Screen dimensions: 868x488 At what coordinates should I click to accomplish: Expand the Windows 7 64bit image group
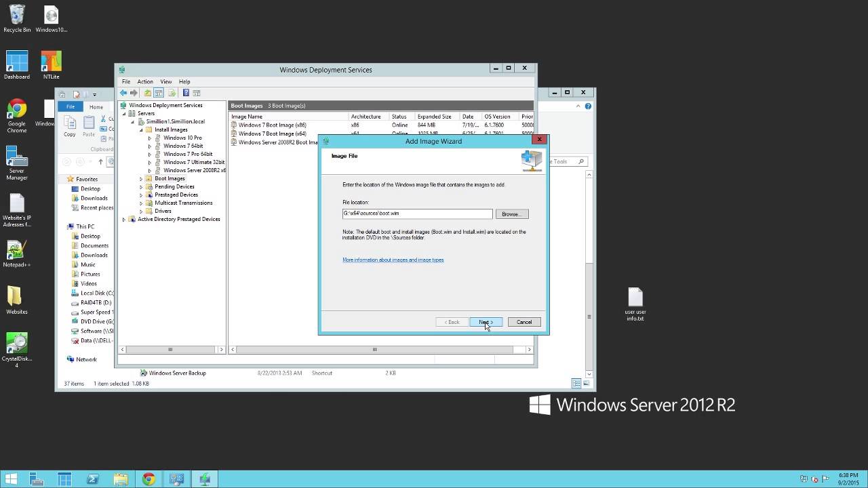(150, 146)
